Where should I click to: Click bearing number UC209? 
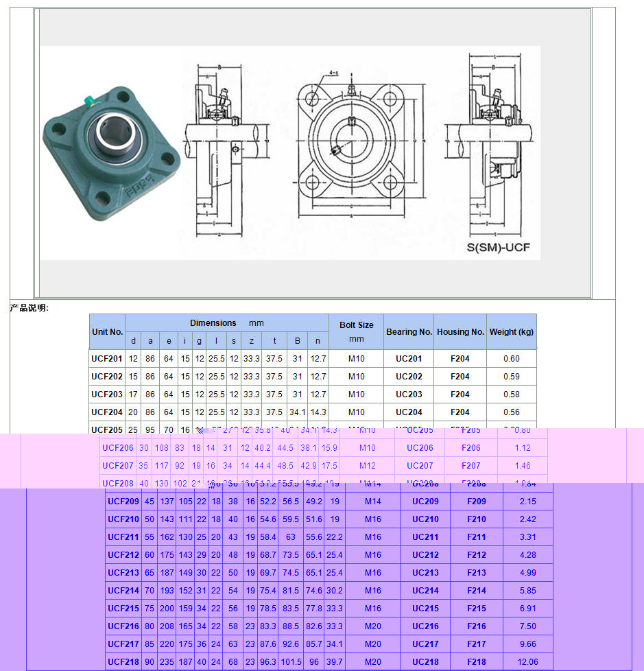(426, 501)
